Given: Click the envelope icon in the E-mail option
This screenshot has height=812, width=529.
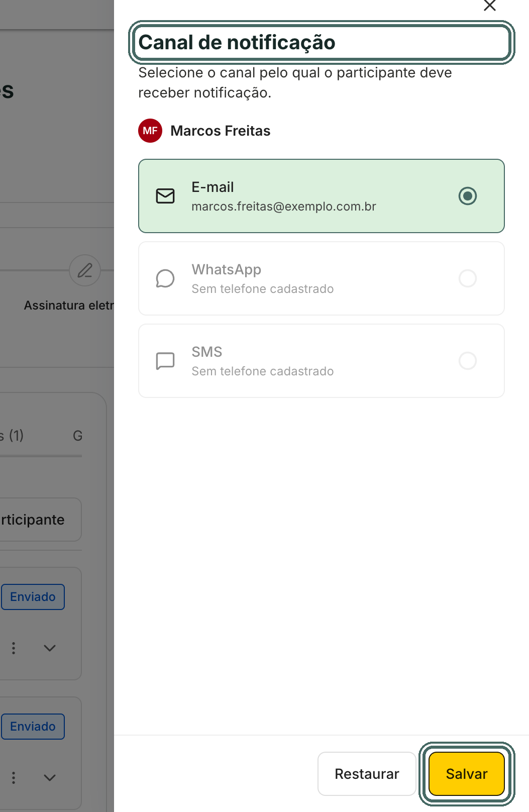Looking at the screenshot, I should 165,196.
